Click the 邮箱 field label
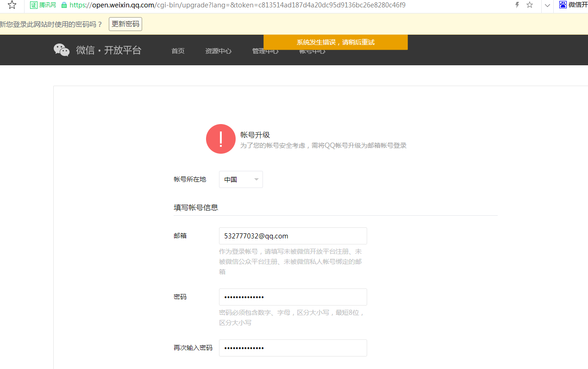This screenshot has width=588, height=369. point(180,236)
